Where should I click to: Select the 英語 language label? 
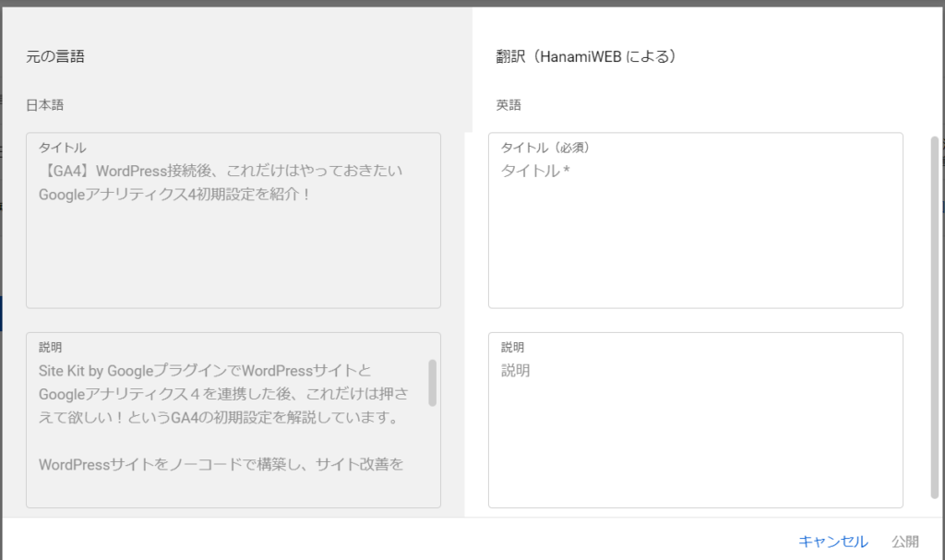pos(508,105)
